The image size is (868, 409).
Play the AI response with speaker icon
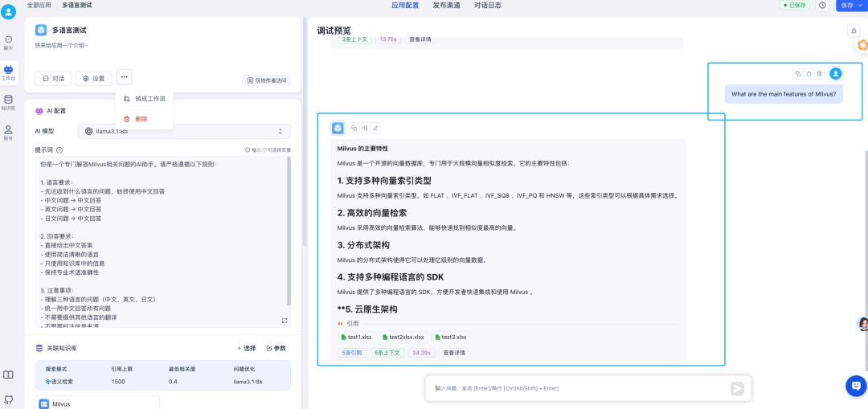365,128
